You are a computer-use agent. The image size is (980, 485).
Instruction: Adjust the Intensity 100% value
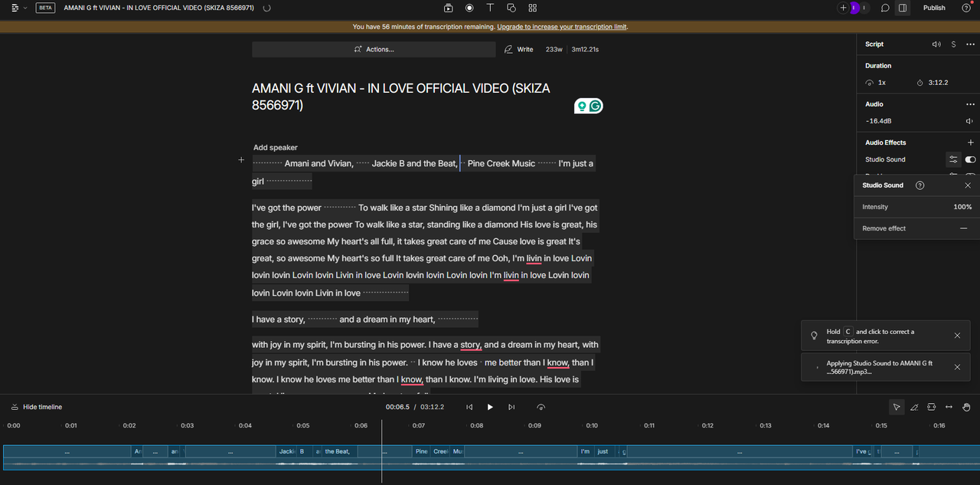[962, 207]
